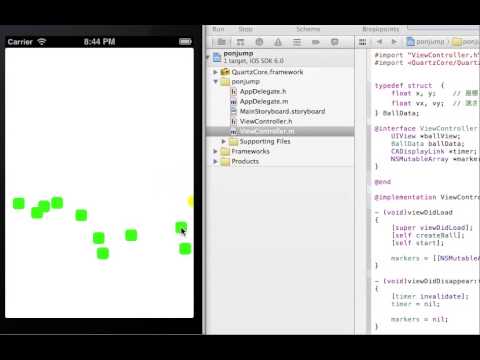Click the Frameworks folder icon
Viewport: 480px width, 360px height.
(x=225, y=151)
